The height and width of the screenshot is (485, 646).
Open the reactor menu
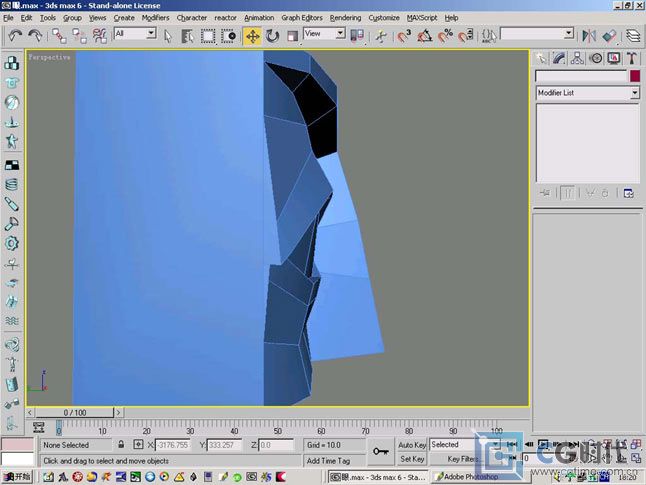click(225, 18)
